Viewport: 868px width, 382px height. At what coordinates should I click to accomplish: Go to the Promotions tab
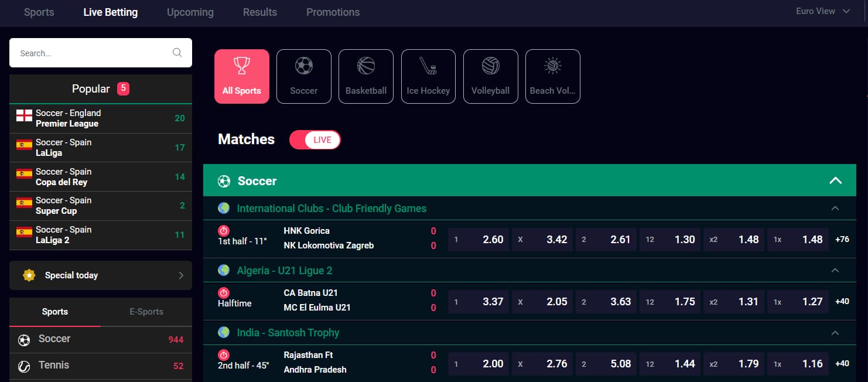pos(333,12)
